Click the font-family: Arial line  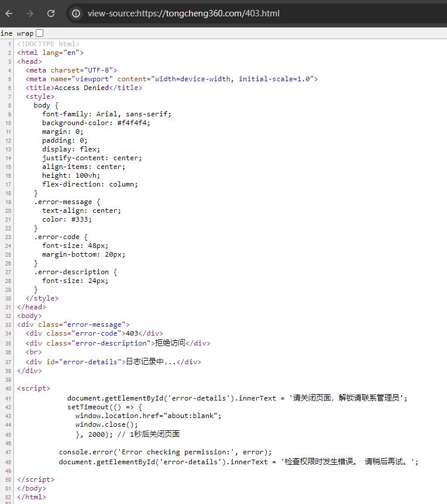click(x=106, y=114)
